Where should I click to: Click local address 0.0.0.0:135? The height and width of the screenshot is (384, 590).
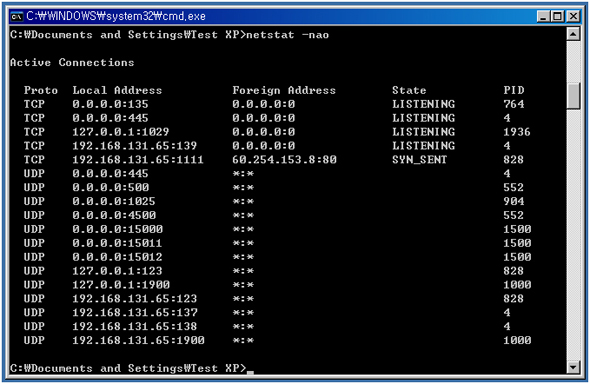[x=110, y=104]
